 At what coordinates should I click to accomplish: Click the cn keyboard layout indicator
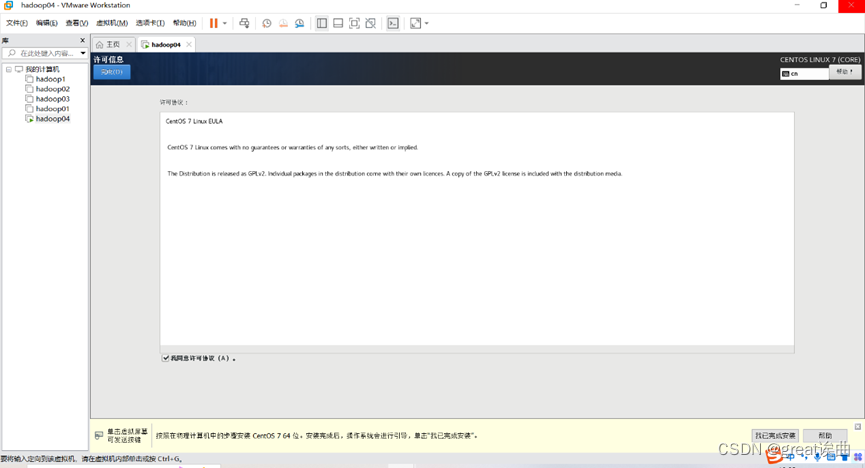click(804, 73)
